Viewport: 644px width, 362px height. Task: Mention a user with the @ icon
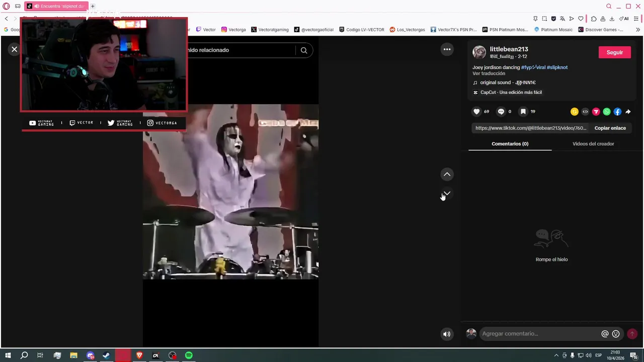pos(605,334)
